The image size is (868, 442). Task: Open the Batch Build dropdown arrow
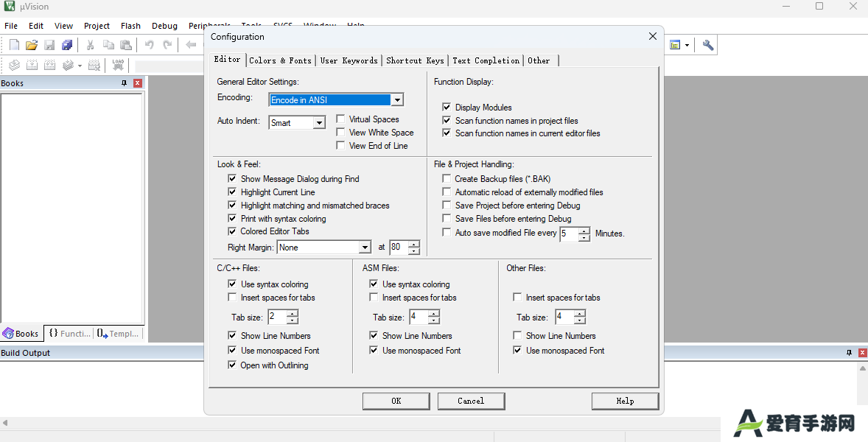pyautogui.click(x=80, y=66)
